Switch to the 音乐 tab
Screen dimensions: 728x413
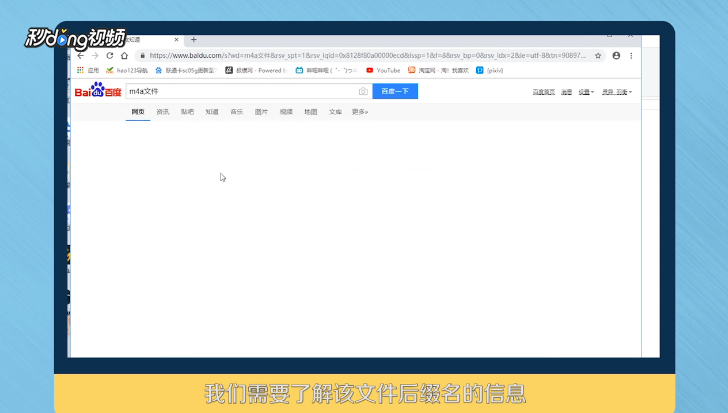(x=237, y=112)
